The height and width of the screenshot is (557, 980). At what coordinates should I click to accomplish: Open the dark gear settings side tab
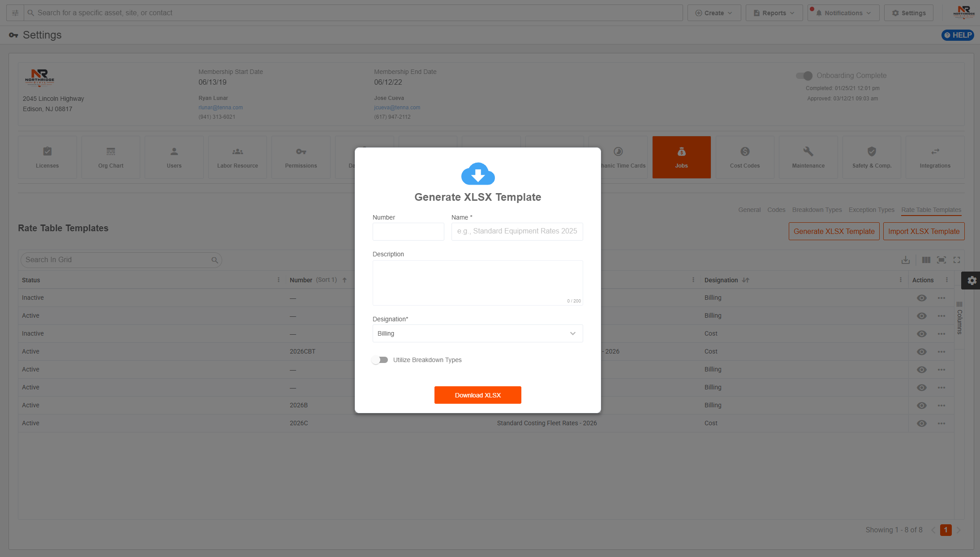971,281
